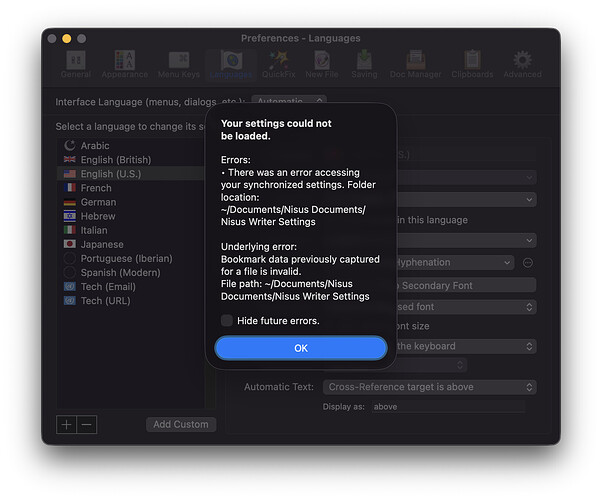This screenshot has width=602, height=500.
Task: Click the Tech (URL) @ icon
Action: (69, 300)
